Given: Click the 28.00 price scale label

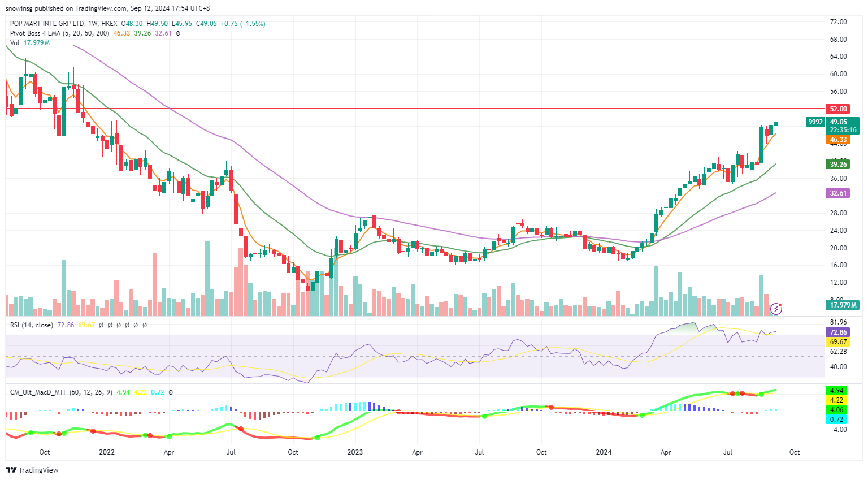Looking at the screenshot, I should (x=838, y=213).
